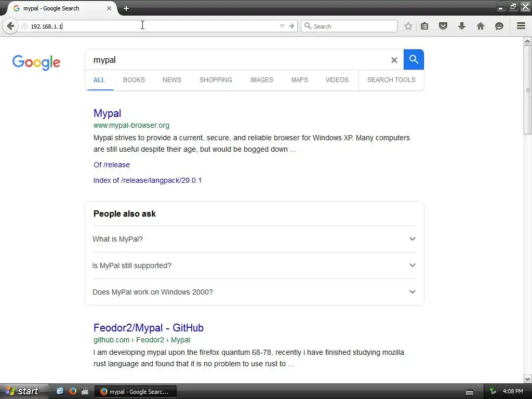Open a new tab with plus button
The image size is (532, 399).
tap(126, 8)
